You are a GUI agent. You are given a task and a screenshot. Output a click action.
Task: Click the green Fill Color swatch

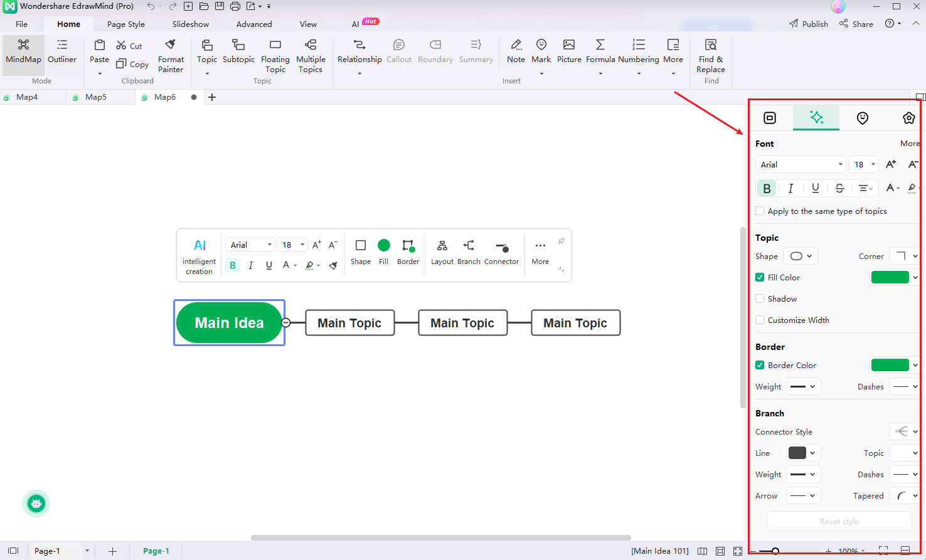[890, 277]
